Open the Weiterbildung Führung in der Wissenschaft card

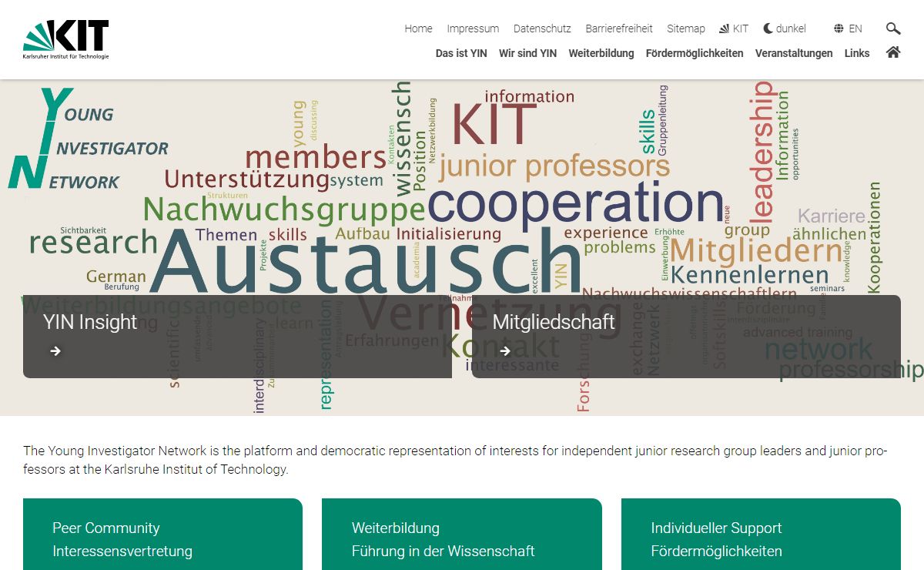[x=462, y=535]
